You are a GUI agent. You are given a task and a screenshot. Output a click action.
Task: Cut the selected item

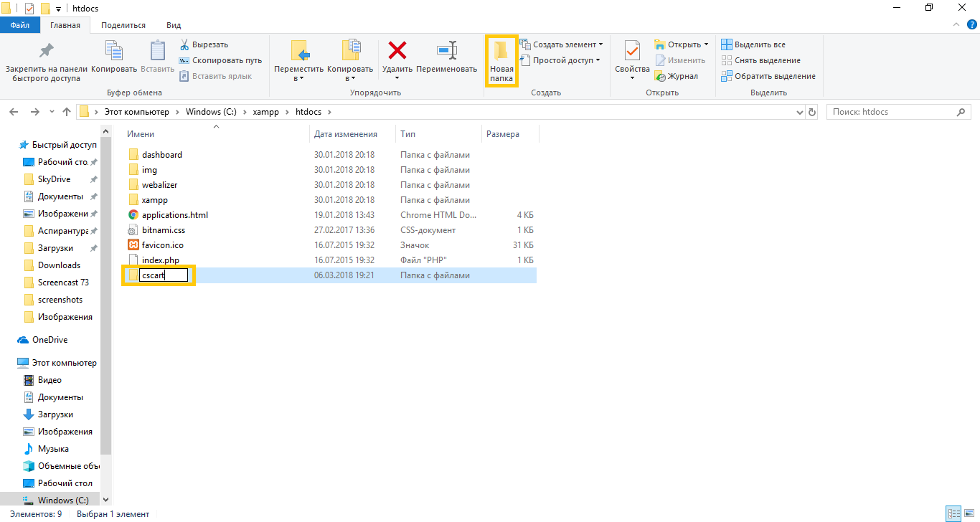[x=204, y=44]
